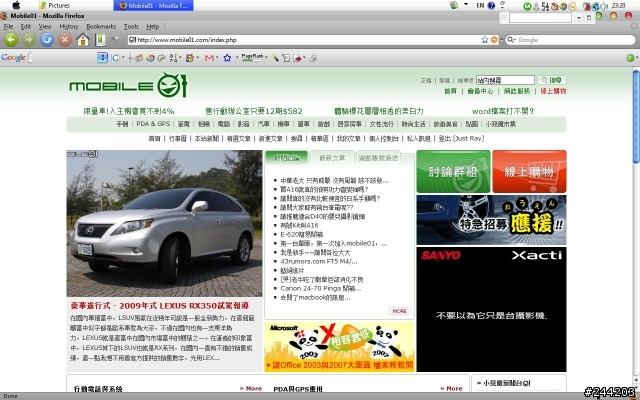
Task: Open the History menu
Action: click(x=69, y=27)
